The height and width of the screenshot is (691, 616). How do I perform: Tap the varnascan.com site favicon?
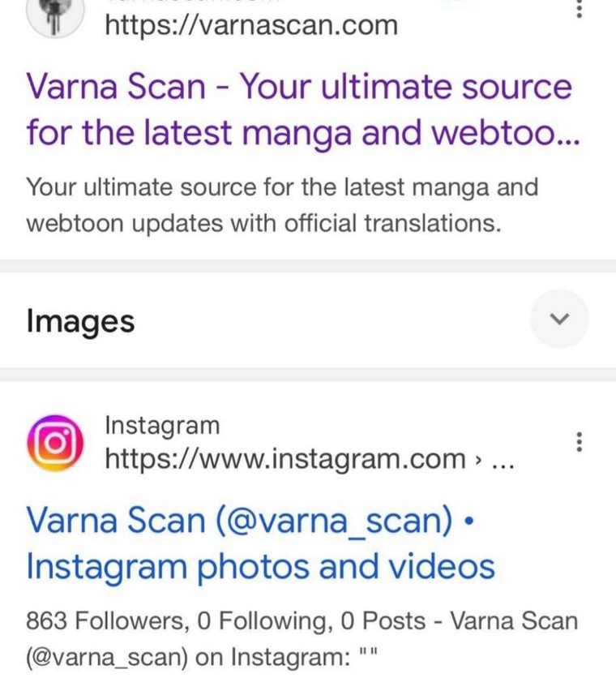point(54,18)
